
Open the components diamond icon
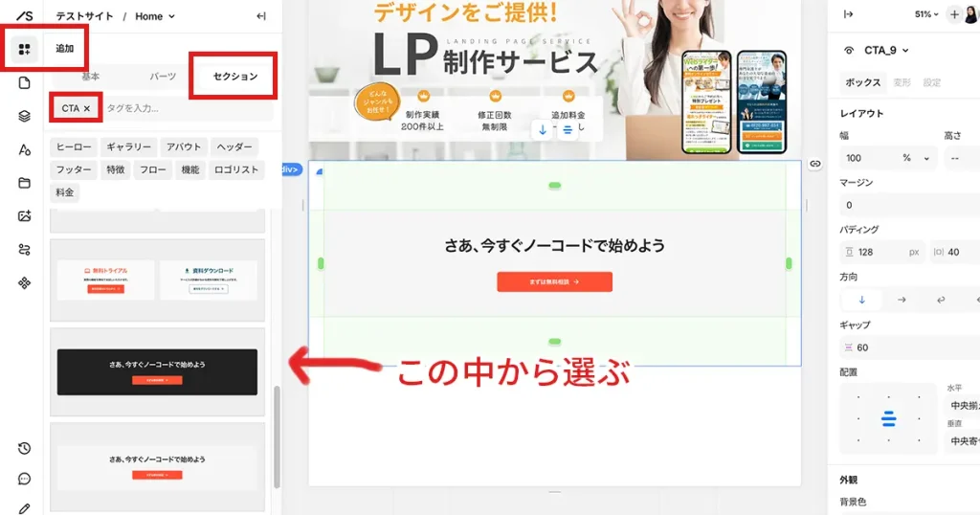point(24,283)
